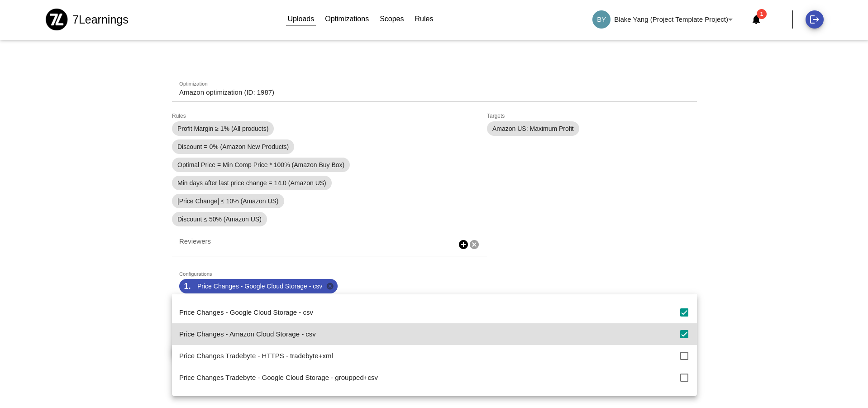The height and width of the screenshot is (408, 868).
Task: Uncheck Price Changes - Google Cloud Storage - csv
Action: (684, 312)
